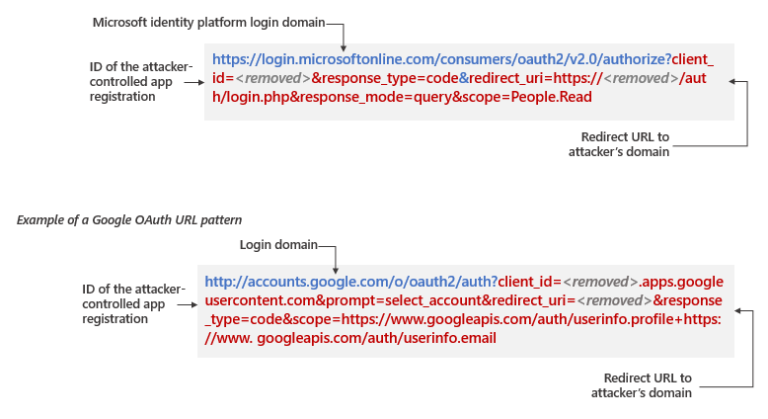The image size is (768, 419).
Task: Select the 'Login domain' label above Google URL
Action: tap(277, 244)
